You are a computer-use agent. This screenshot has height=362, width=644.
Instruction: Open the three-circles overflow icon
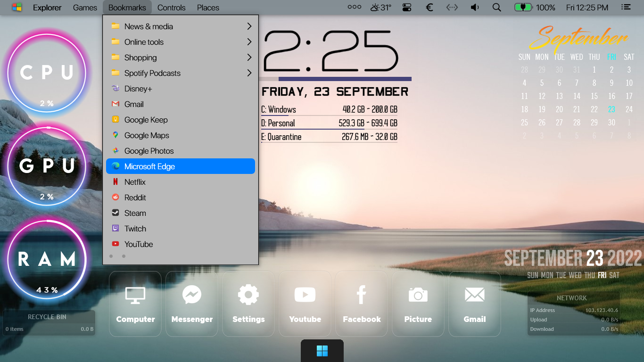click(x=354, y=8)
